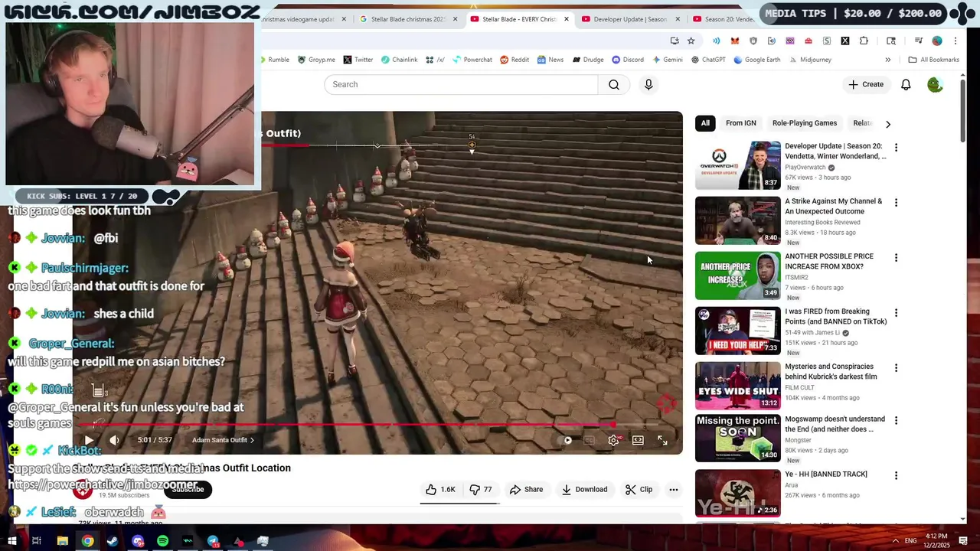Open options for Mysteries and Conspiracies video
Image resolution: width=980 pixels, height=551 pixels.
[896, 368]
